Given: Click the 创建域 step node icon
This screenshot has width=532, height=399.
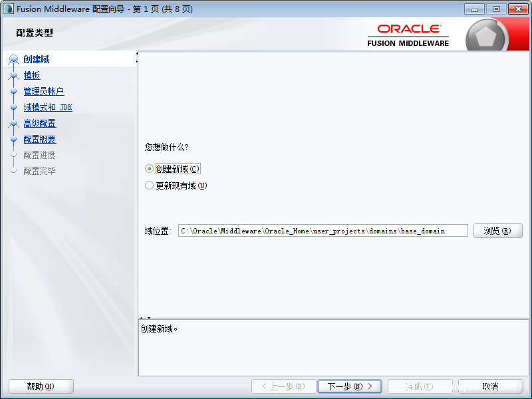Looking at the screenshot, I should [13, 59].
